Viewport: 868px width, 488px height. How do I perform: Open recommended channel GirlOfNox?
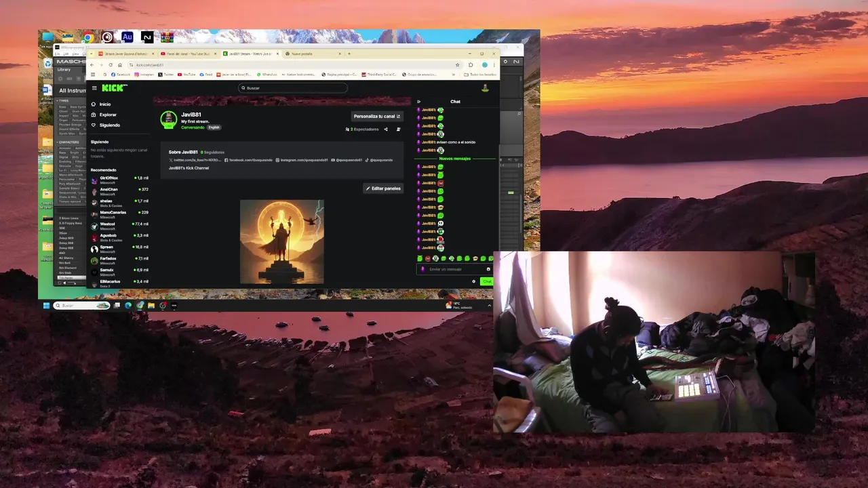[119, 180]
